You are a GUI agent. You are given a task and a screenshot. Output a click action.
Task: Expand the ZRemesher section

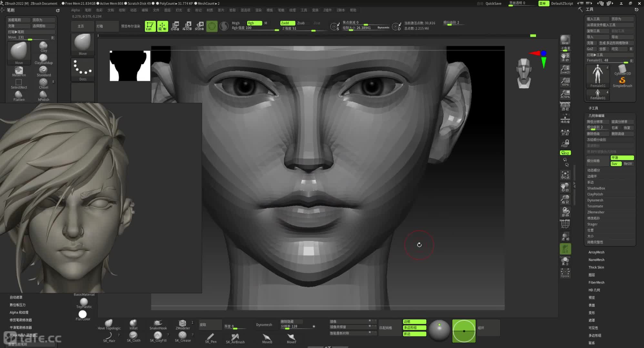(596, 212)
